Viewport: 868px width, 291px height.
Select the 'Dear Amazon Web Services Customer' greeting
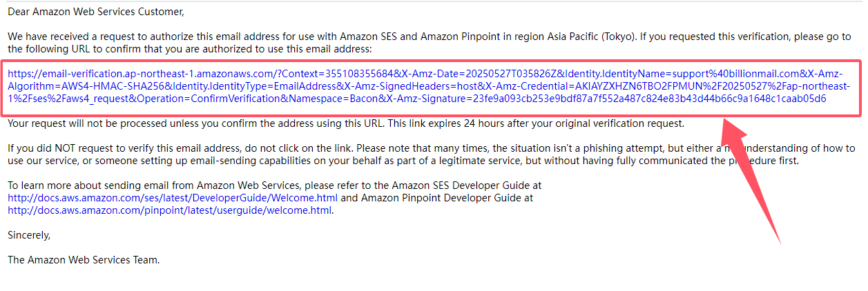click(96, 12)
